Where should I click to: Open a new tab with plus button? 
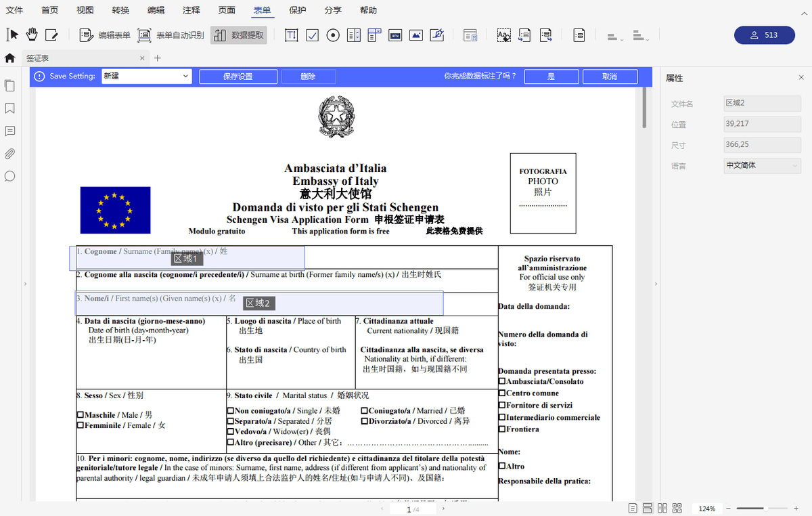(158, 58)
